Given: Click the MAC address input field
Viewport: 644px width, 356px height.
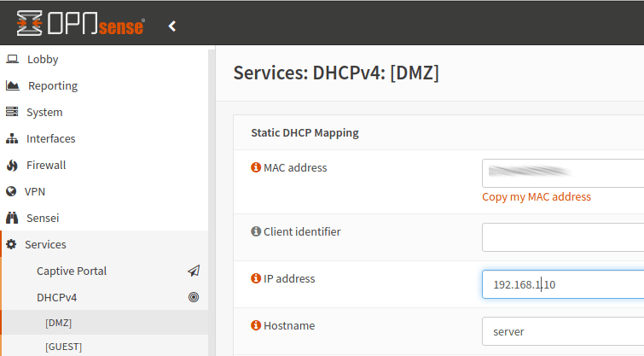Looking at the screenshot, I should click(x=563, y=172).
